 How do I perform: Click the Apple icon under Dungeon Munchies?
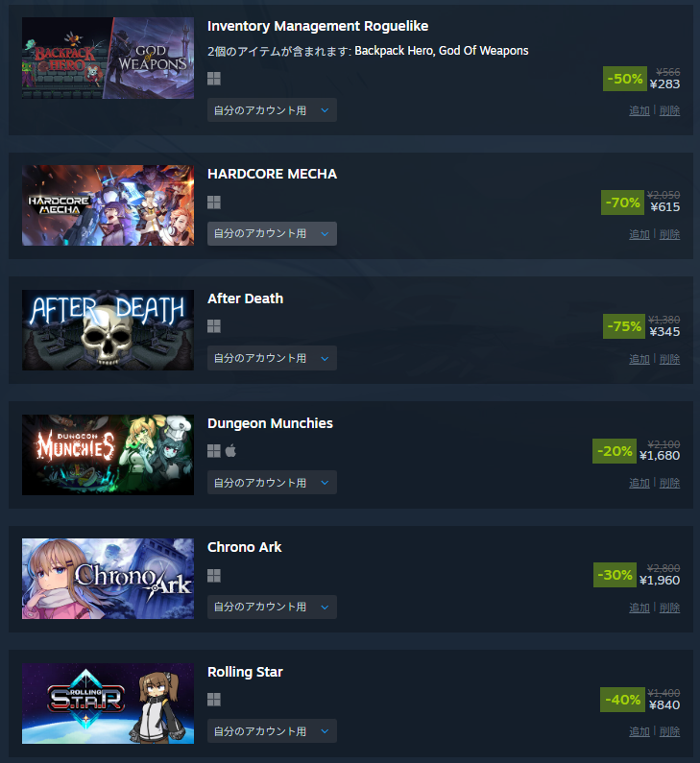(230, 451)
